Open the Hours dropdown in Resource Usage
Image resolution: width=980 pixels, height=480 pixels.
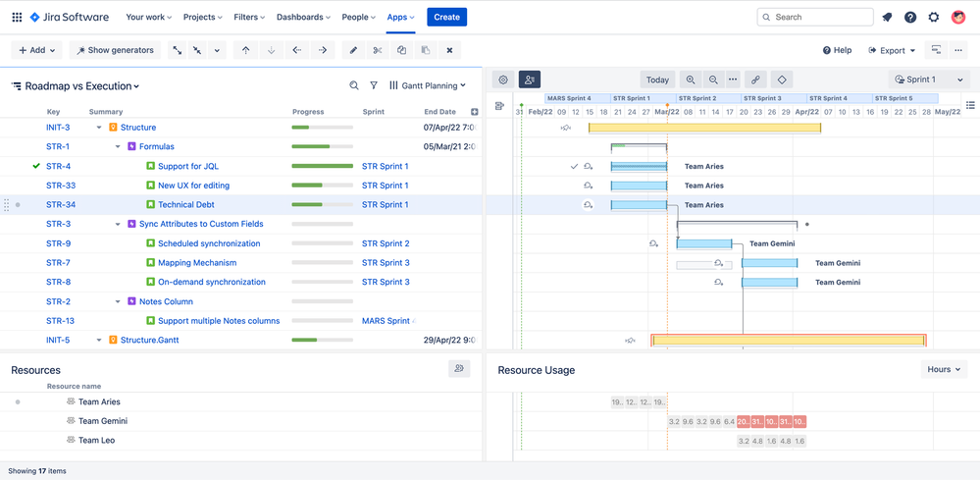point(945,369)
